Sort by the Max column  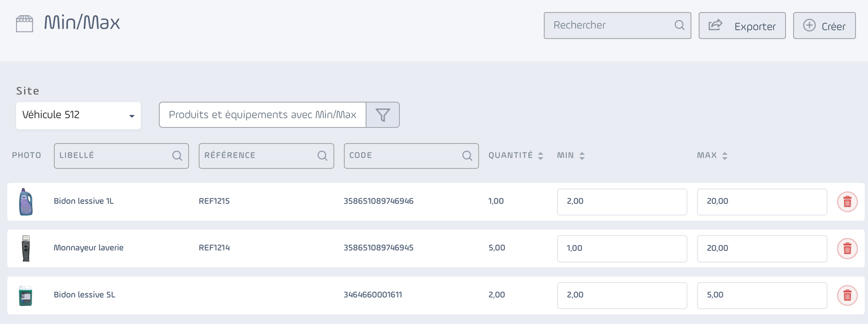[712, 156]
